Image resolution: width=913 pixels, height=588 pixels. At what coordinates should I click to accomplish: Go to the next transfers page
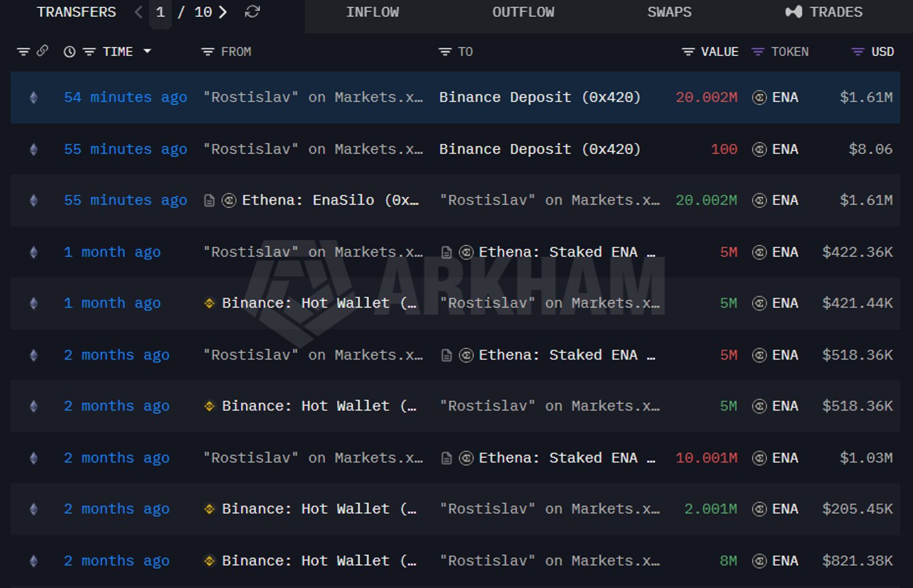tap(223, 12)
